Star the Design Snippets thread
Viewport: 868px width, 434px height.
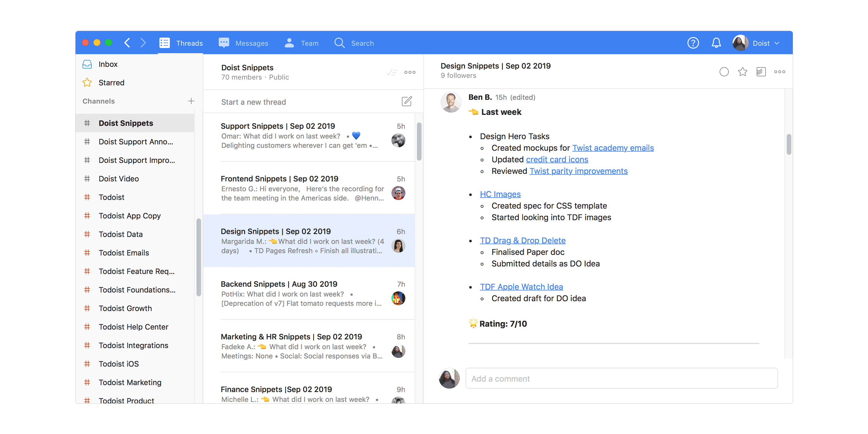point(742,72)
